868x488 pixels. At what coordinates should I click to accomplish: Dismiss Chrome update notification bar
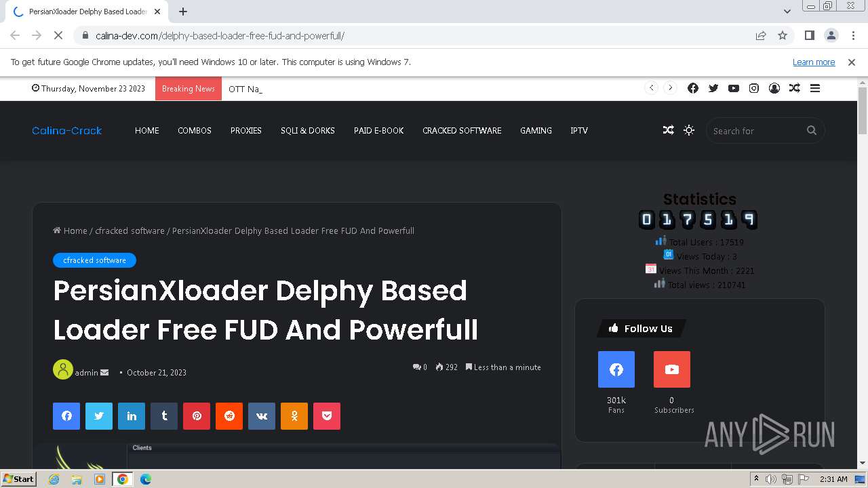[852, 62]
